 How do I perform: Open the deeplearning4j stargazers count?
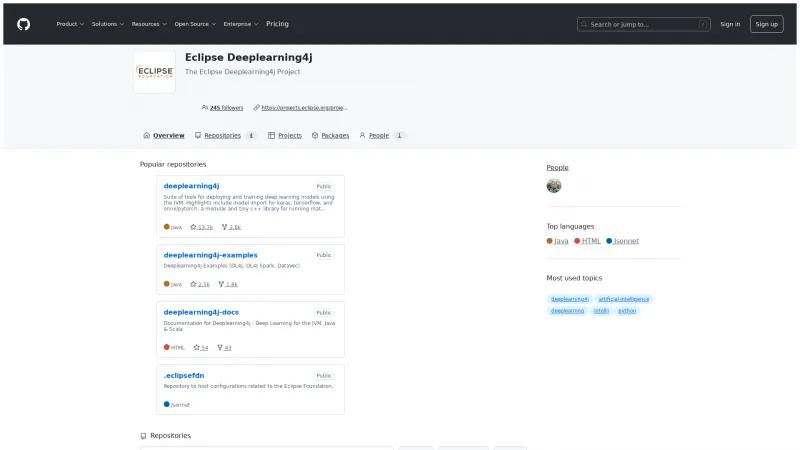tap(205, 228)
